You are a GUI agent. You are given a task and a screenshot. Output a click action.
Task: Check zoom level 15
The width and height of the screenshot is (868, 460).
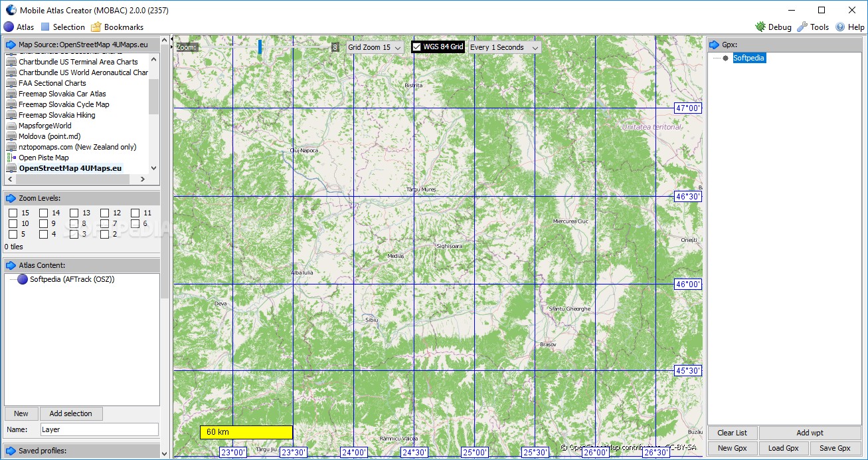tap(13, 213)
